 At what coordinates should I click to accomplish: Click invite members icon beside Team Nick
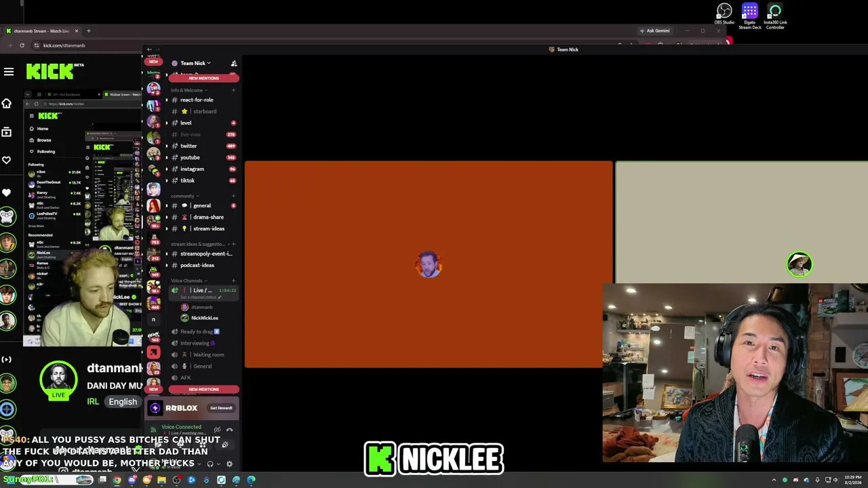point(234,63)
